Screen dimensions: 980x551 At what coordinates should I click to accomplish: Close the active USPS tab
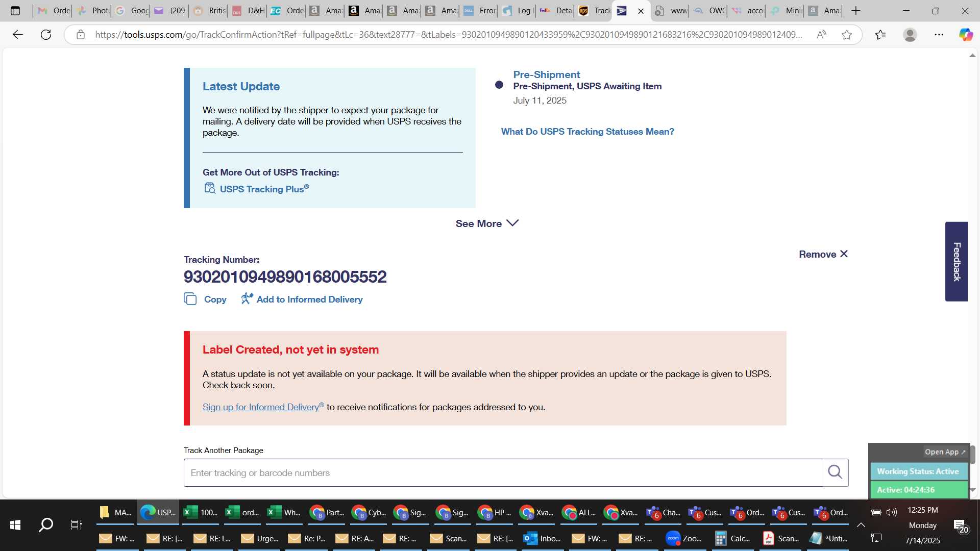(641, 11)
